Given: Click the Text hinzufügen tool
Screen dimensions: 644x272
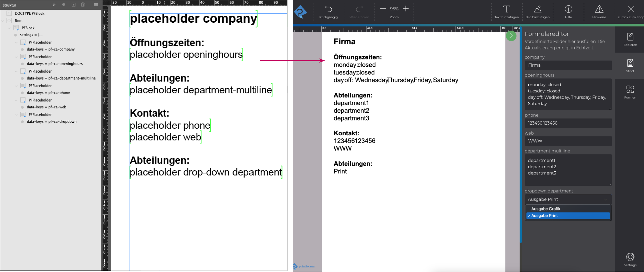Looking at the screenshot, I should [506, 9].
